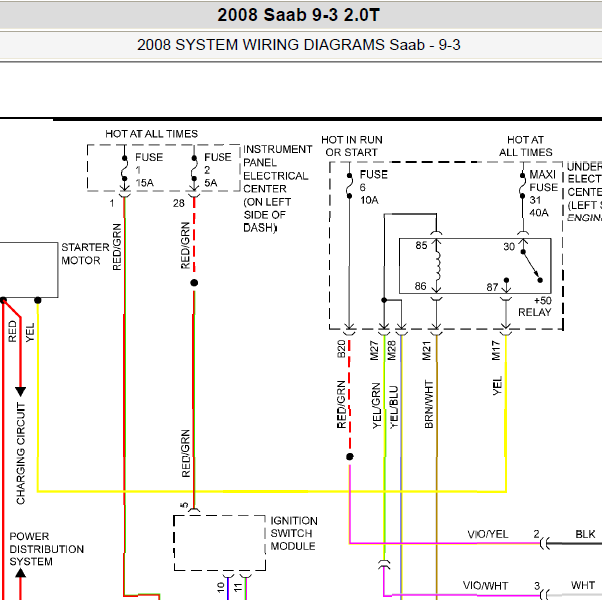
Task: Click connector label "M28"
Action: point(391,350)
